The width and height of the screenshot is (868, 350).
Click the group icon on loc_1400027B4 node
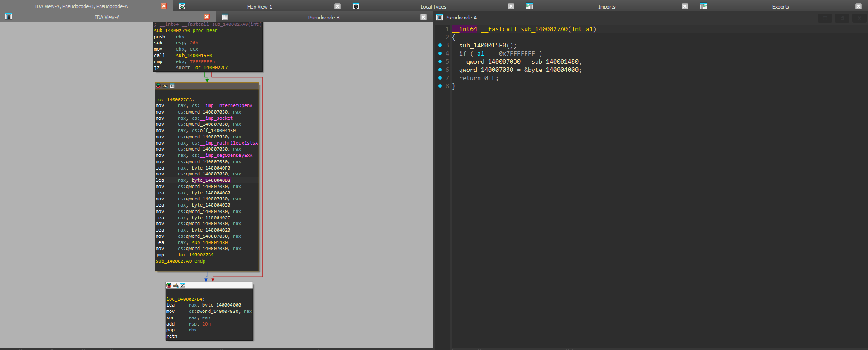tap(183, 285)
